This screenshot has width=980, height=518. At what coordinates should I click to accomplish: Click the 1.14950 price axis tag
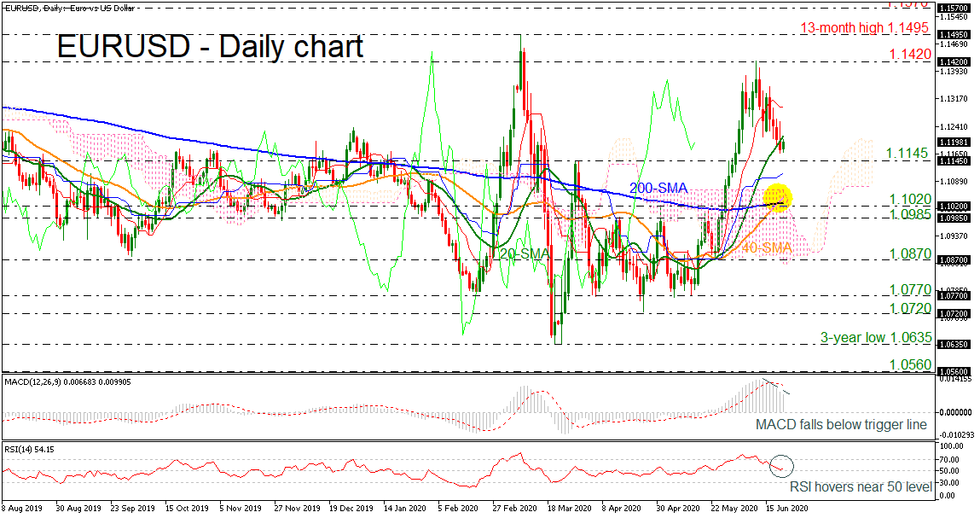(x=953, y=35)
